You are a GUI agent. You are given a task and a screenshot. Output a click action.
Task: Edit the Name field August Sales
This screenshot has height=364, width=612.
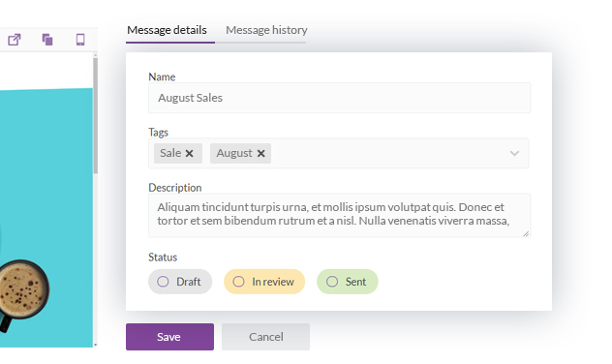[x=339, y=98]
